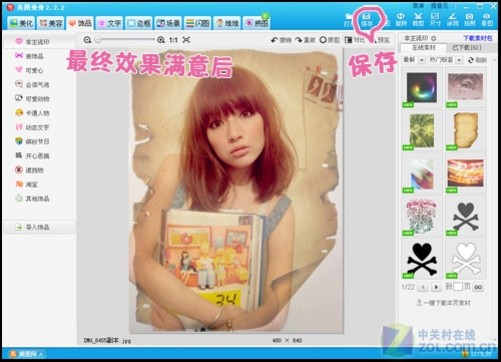Set zoom to 1:1 actual size
This screenshot has width=501, height=362.
coord(173,40)
